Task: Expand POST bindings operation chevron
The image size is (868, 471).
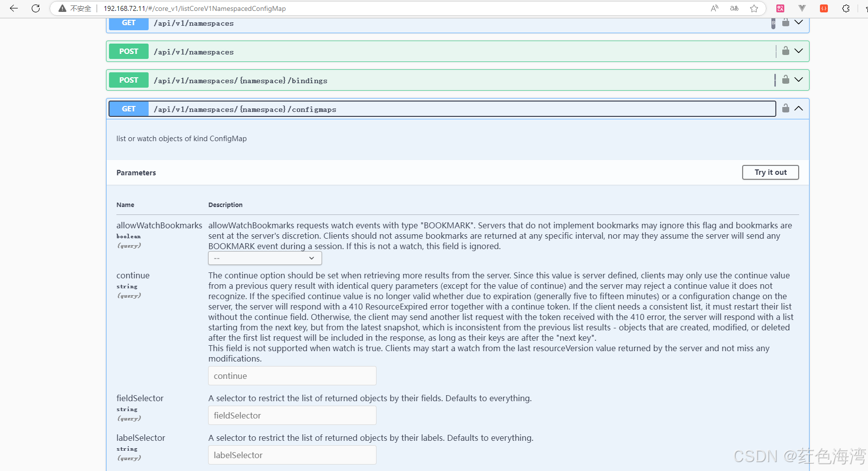Action: (799, 80)
